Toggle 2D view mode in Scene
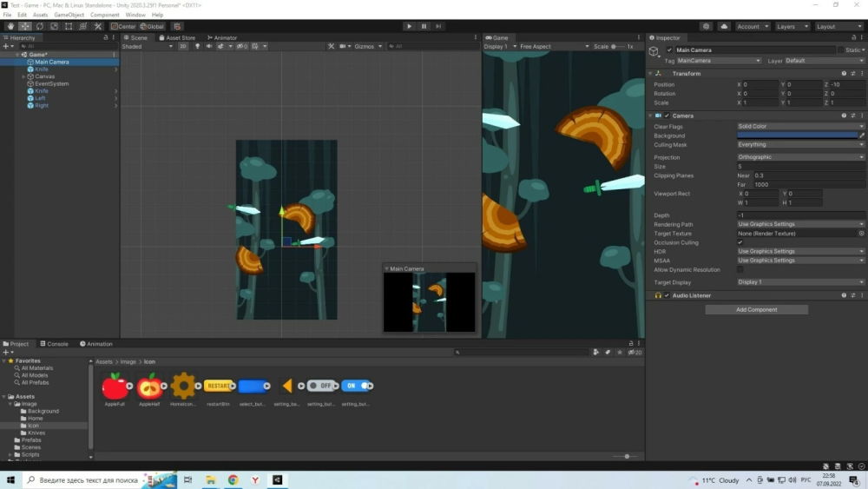The image size is (868, 489). 183,46
